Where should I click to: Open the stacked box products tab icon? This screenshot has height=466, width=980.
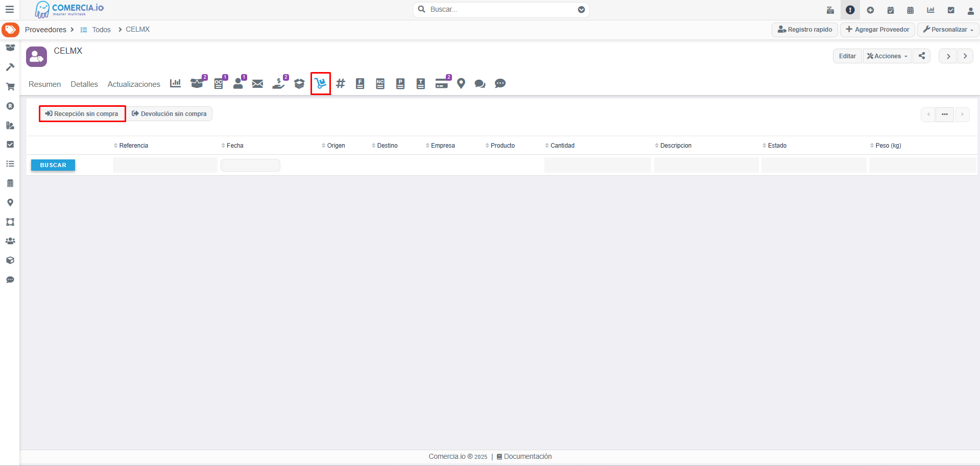[x=300, y=83]
